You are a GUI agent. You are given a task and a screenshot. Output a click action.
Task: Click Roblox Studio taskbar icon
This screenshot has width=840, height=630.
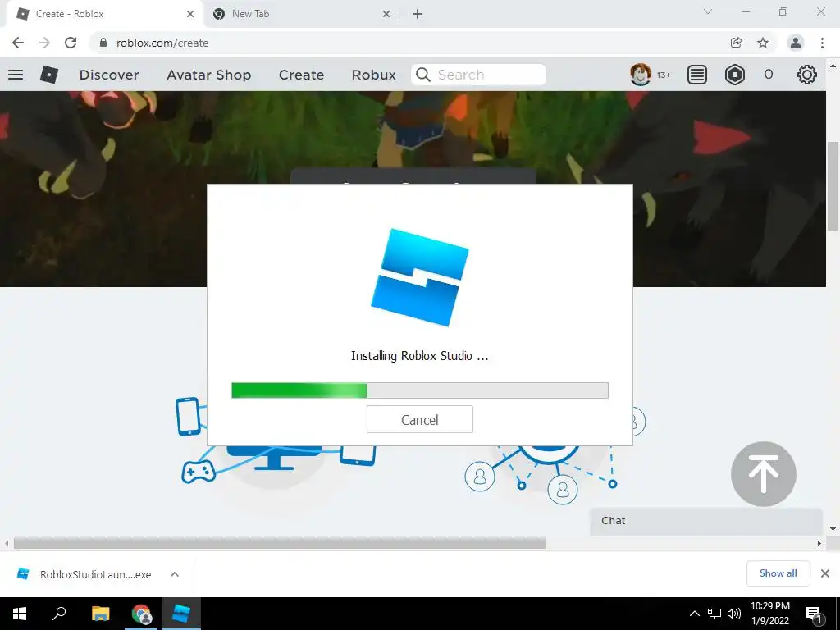pyautogui.click(x=181, y=614)
